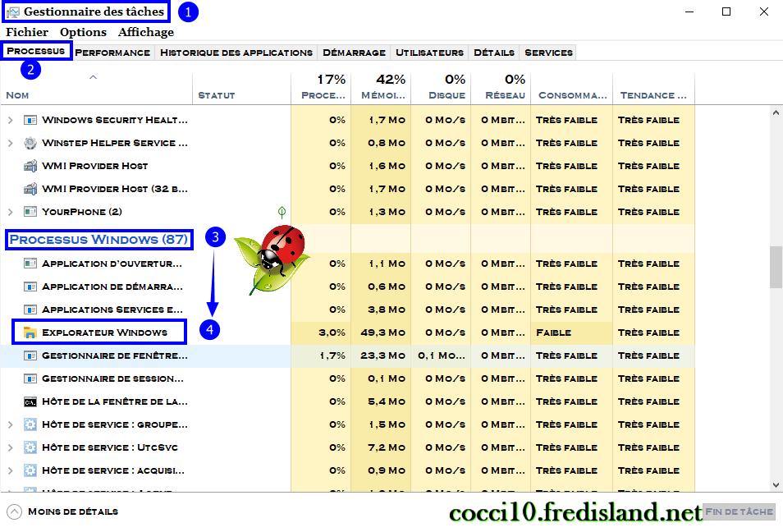
Task: Click the WMI Provider Host (32 b...) icon
Action: [x=30, y=189]
